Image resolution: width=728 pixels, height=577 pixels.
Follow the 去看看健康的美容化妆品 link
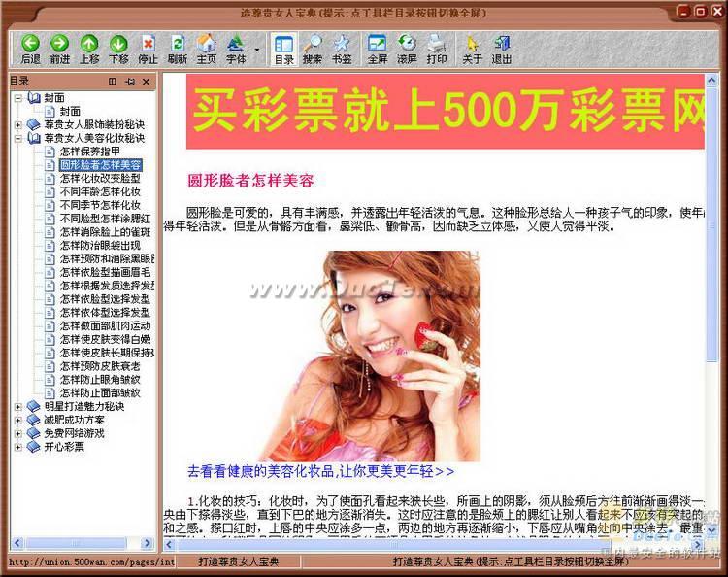click(320, 471)
